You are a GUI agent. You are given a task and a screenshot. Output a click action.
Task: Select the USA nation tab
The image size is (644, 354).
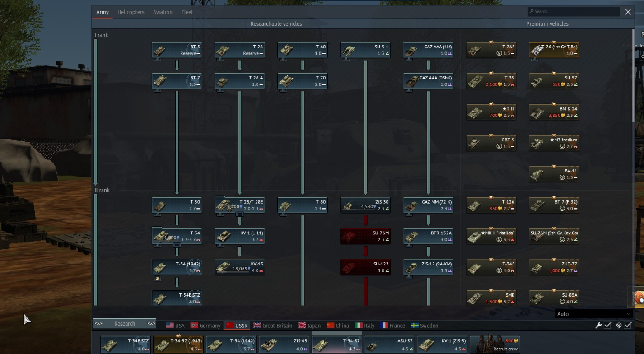pyautogui.click(x=175, y=326)
